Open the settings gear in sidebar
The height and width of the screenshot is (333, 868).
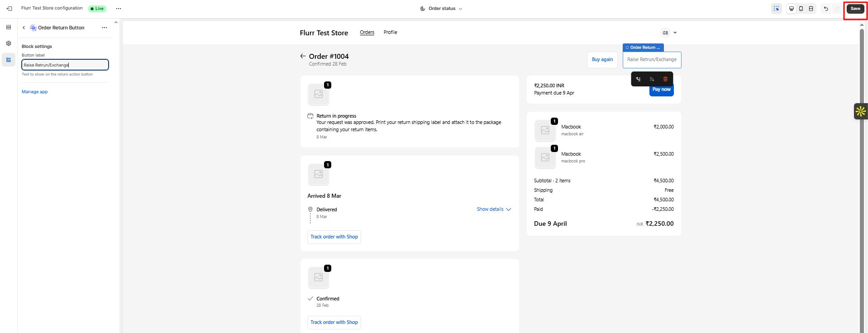pos(9,44)
